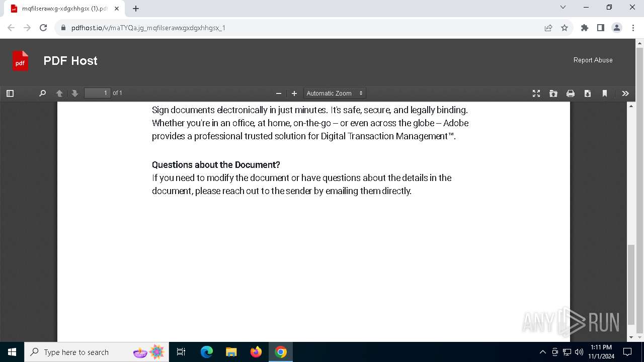644x362 pixels.
Task: Click the 'Questions about the Document?' heading
Action: pyautogui.click(x=216, y=165)
